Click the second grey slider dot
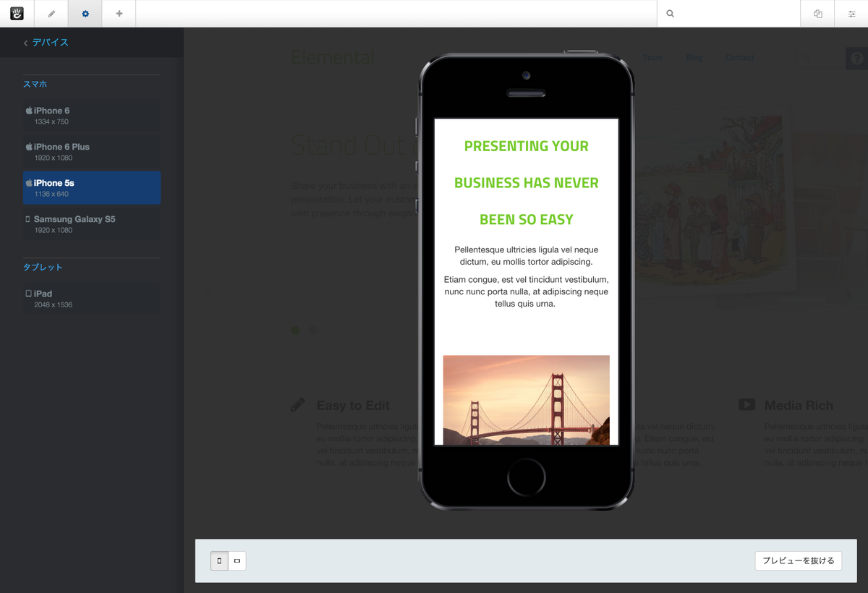Viewport: 868px width, 593px height. pos(312,330)
